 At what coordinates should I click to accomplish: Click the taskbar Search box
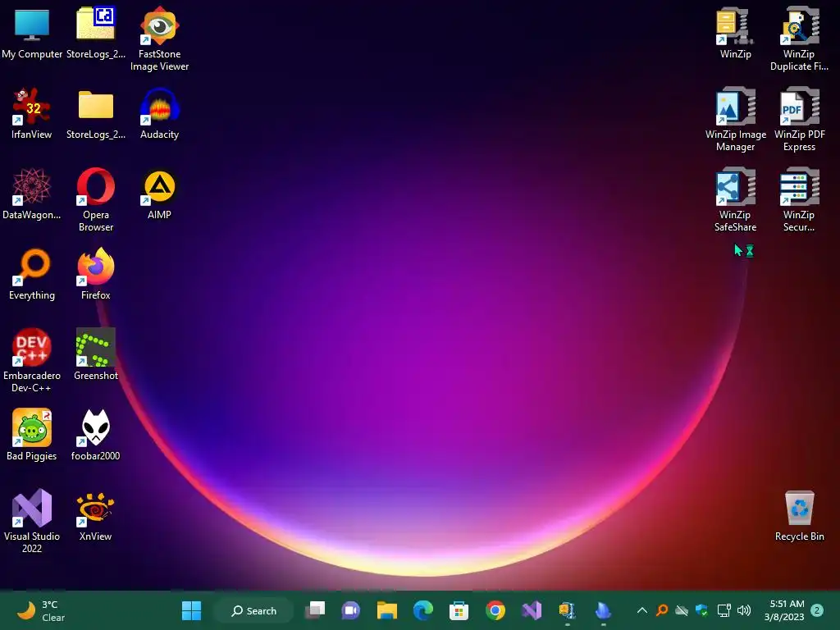click(x=253, y=610)
